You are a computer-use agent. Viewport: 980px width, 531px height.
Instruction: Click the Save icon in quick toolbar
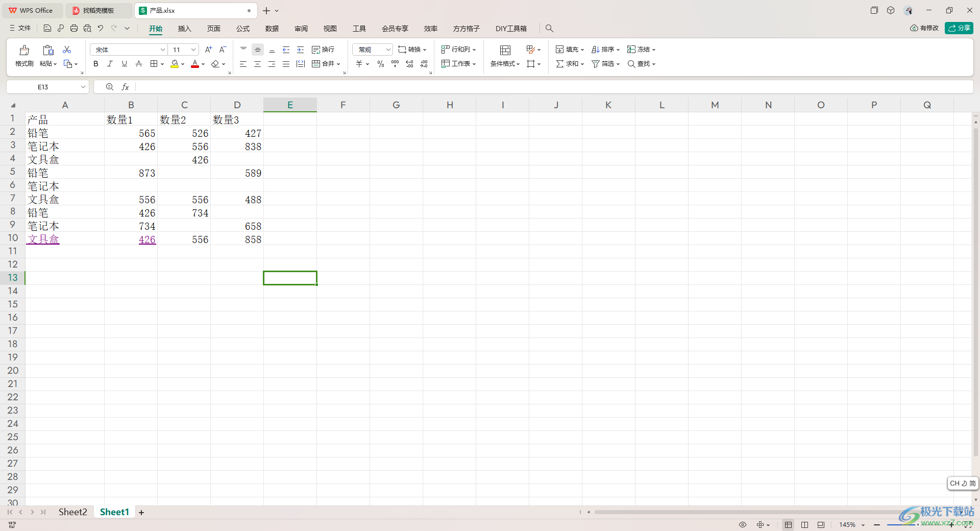(x=47, y=28)
